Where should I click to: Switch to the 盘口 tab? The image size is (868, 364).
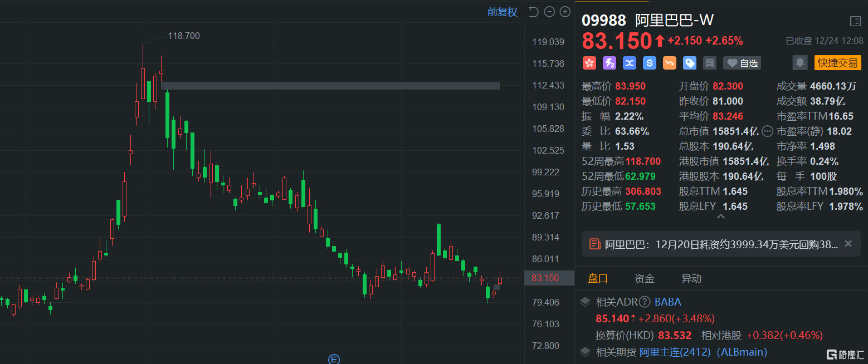(x=598, y=278)
